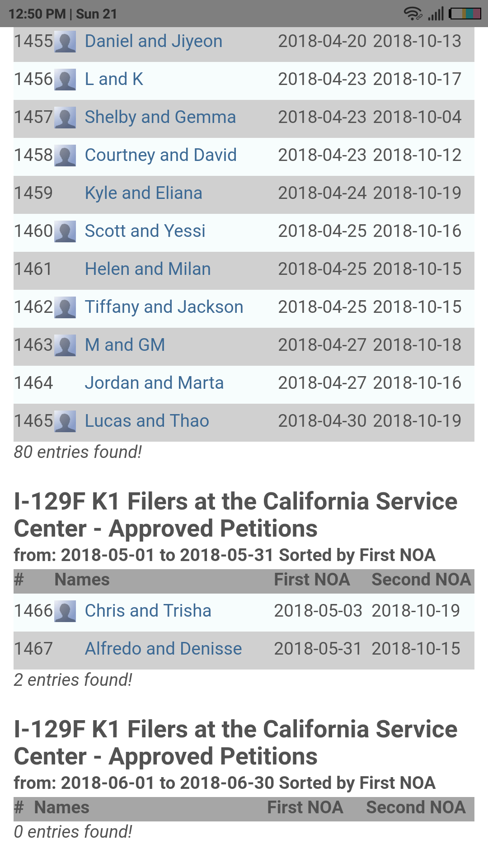Viewport: 488px width, 868px height.
Task: Tap the avatar icon for Lucas and Thao
Action: coord(65,421)
